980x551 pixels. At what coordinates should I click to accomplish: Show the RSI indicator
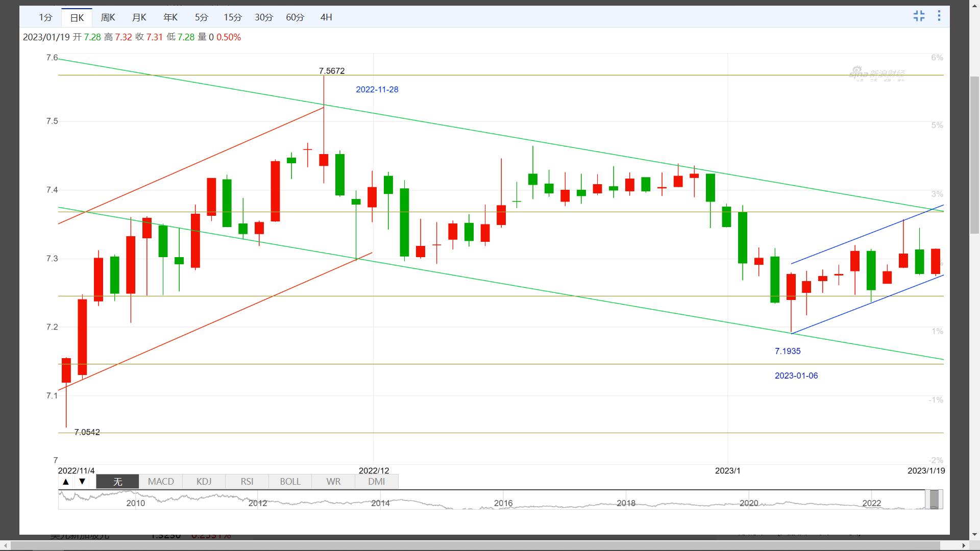247,482
